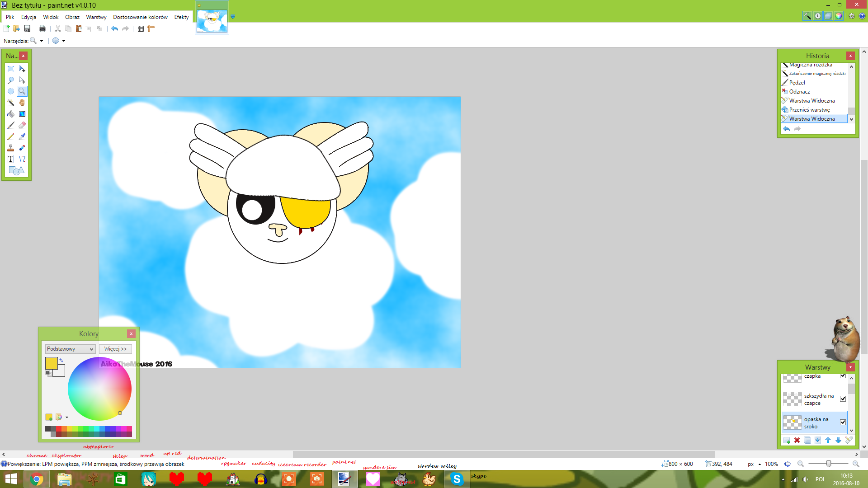868x488 pixels.
Task: Open layer properties icon in Warstwy panel
Action: point(849,440)
